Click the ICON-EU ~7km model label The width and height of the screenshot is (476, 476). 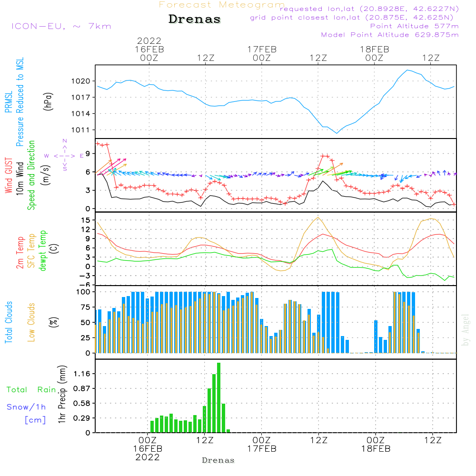point(61,26)
